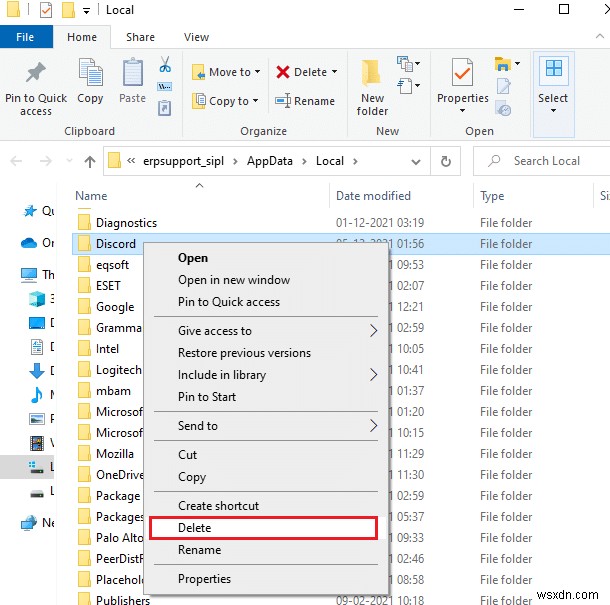
Task: Collapse the ribbon with chevron
Action: 599,36
